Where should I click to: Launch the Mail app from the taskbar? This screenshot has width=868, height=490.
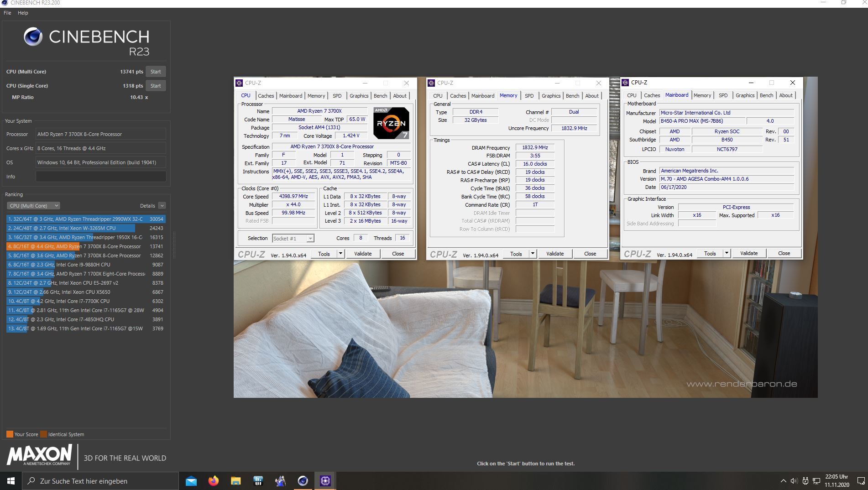(191, 481)
